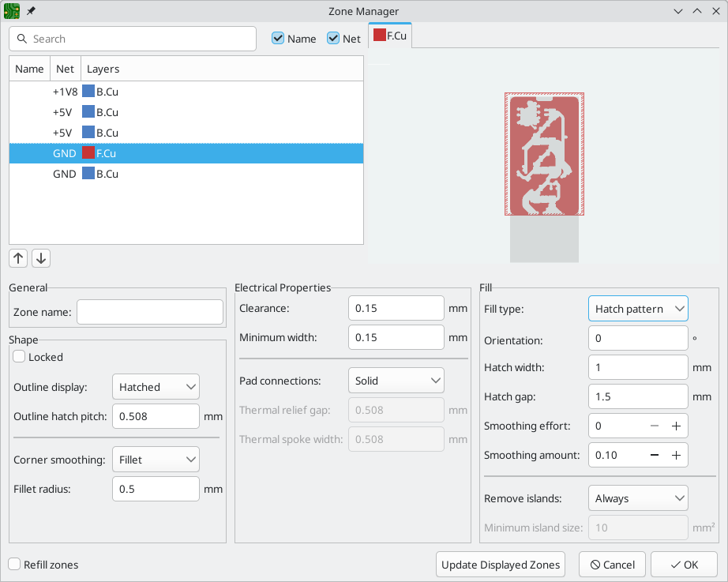The height and width of the screenshot is (582, 728).
Task: Click the Zone name input field
Action: click(150, 312)
